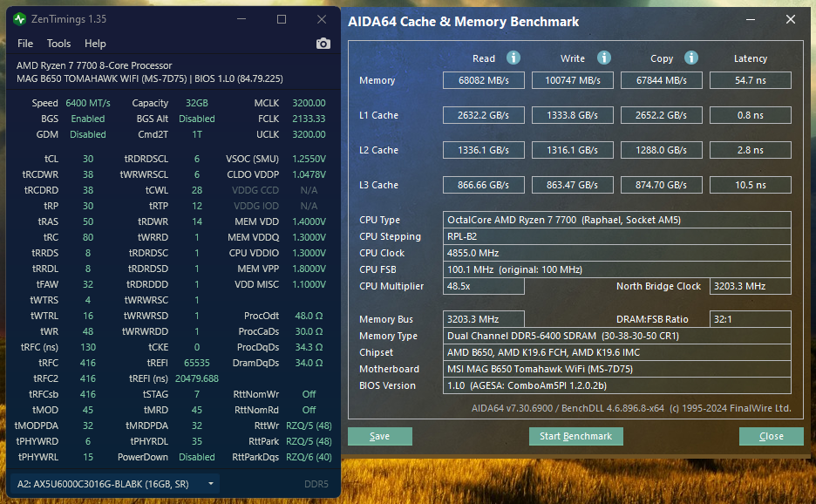
Task: Click the CPU Type field OctalCore AMD Ryzen
Action: click(616, 220)
